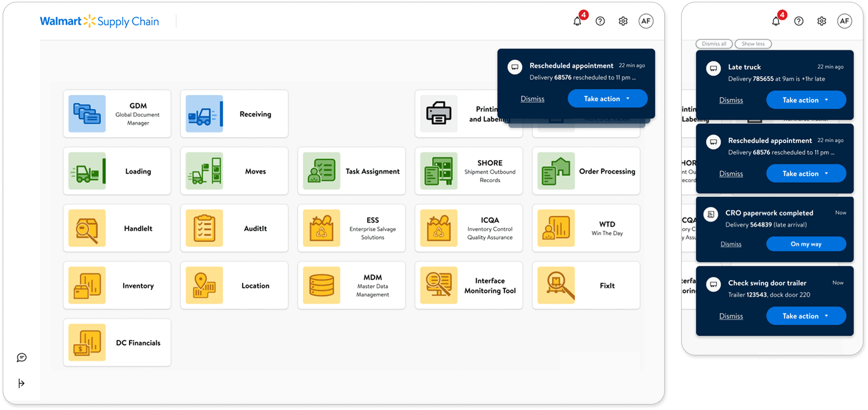Open the DC Financials icon
Image resolution: width=868 pixels, height=410 pixels.
(x=87, y=342)
